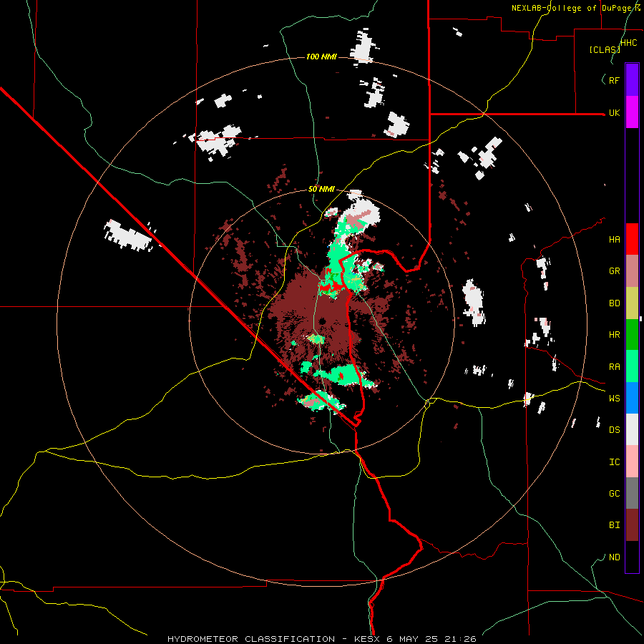This screenshot has height=644, width=644.
Task: Click the BI legend label
Action: [615, 525]
